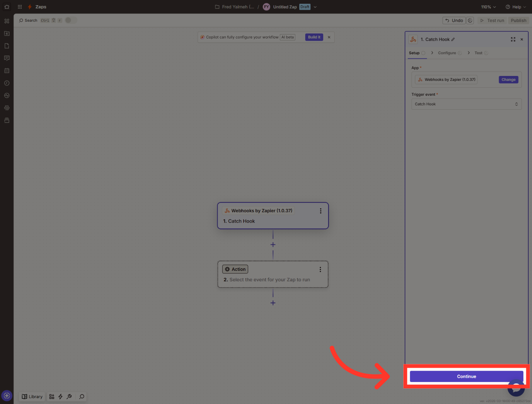The image size is (532, 404).
Task: Open the Help dropdown menu
Action: [516, 7]
